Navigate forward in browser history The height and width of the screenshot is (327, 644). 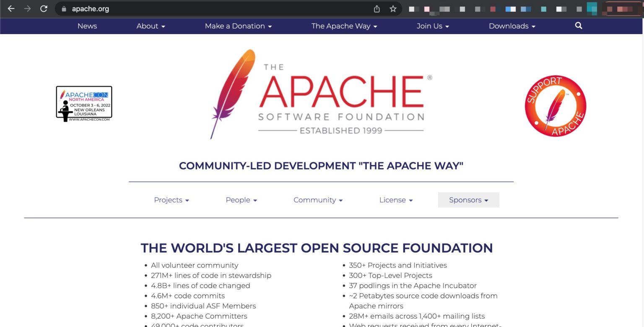[27, 8]
